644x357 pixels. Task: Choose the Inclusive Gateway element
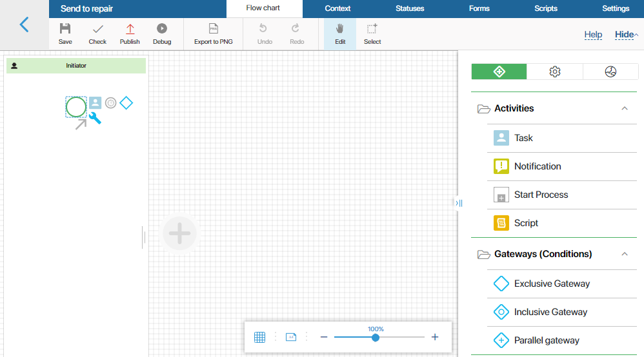[562, 312]
